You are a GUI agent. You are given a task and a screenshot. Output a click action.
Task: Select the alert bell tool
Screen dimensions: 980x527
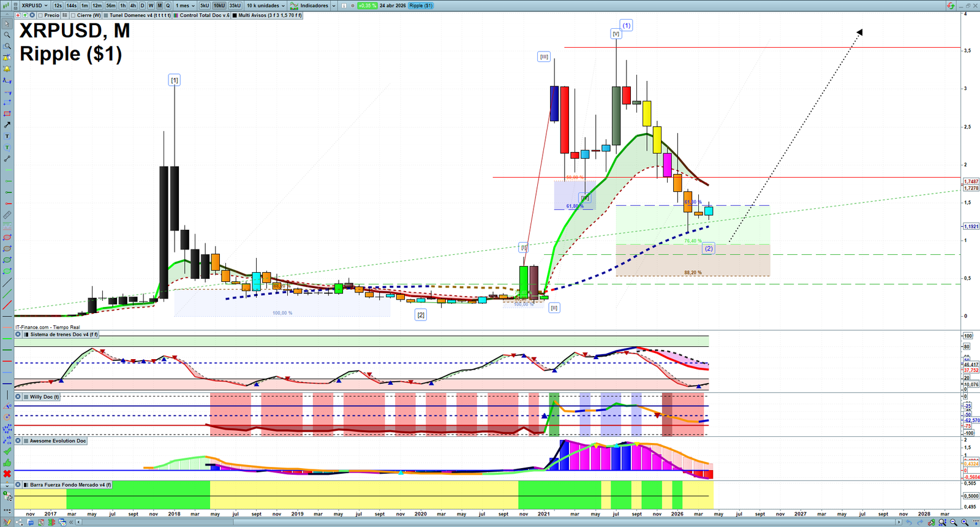[x=7, y=58]
